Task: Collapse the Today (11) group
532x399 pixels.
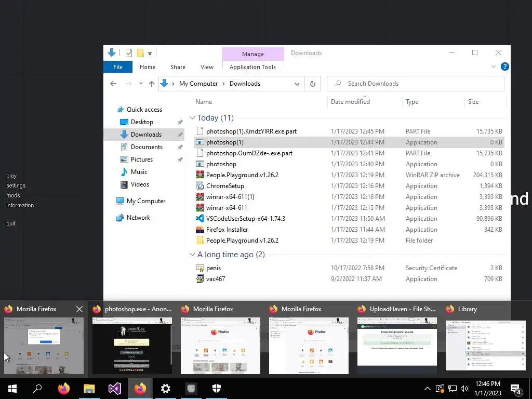Action: [192, 118]
